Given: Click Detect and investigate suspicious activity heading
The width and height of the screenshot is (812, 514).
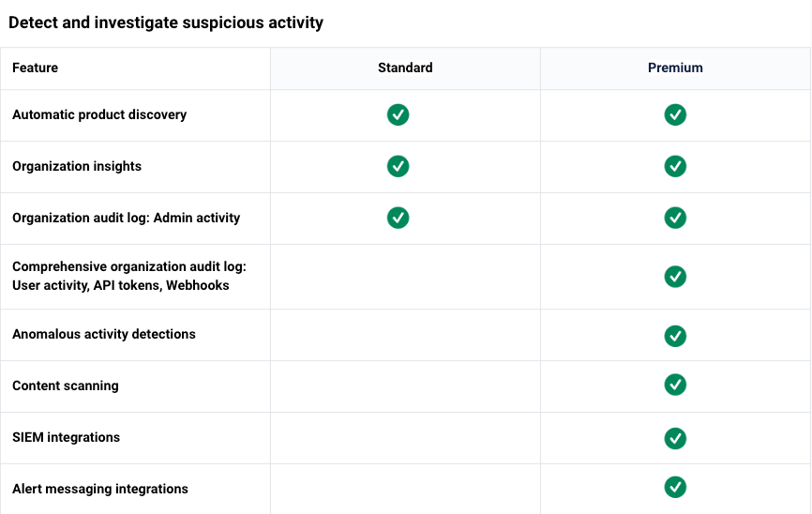Looking at the screenshot, I should tap(166, 23).
